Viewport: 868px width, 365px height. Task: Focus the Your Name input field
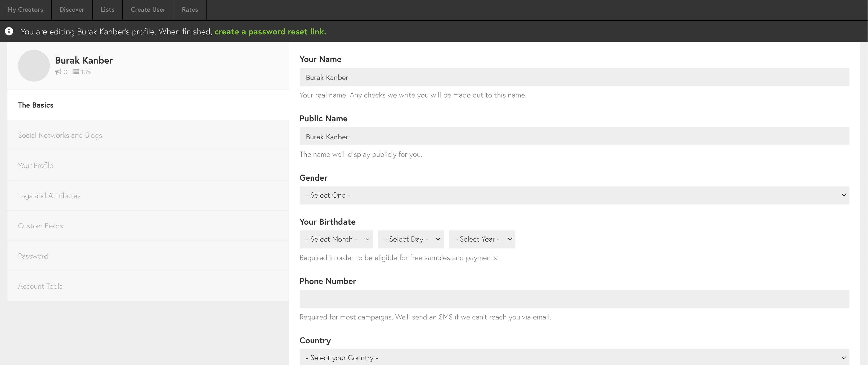click(574, 77)
